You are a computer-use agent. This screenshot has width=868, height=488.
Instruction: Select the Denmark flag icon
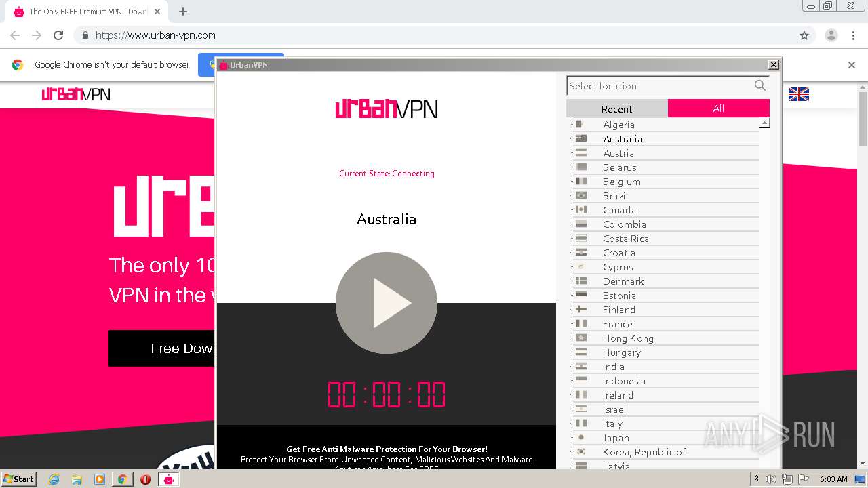pyautogui.click(x=580, y=281)
